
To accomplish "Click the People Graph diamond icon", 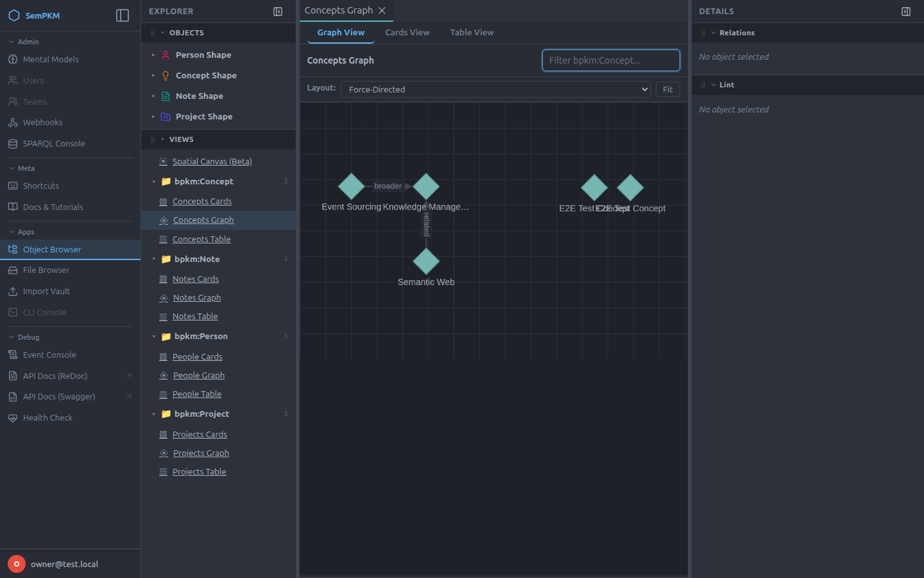I will pos(164,376).
